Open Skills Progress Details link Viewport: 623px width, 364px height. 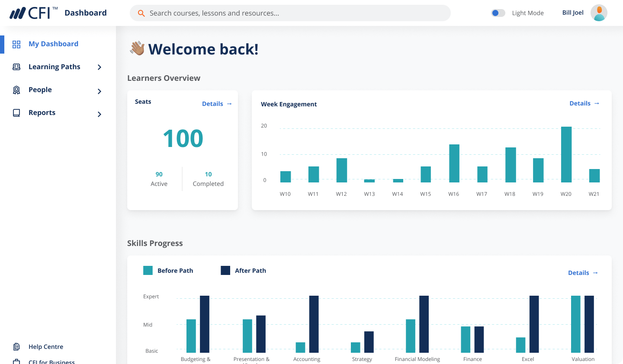(x=583, y=273)
